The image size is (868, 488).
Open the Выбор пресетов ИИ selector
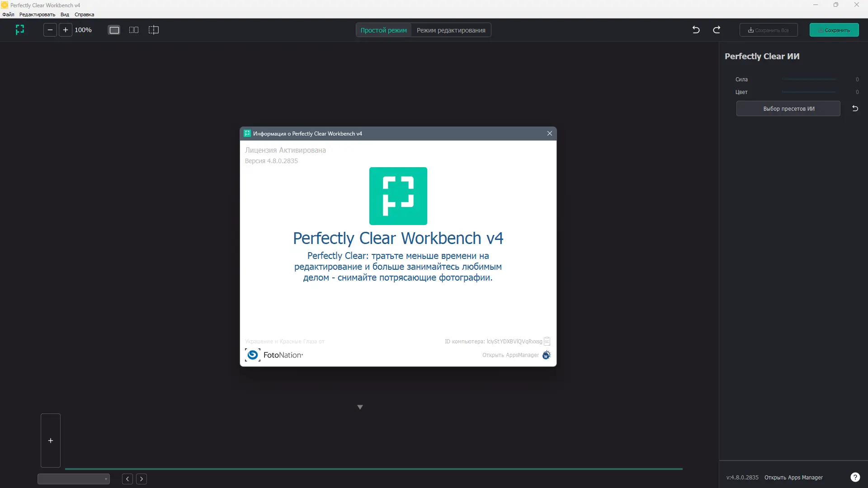(x=788, y=108)
